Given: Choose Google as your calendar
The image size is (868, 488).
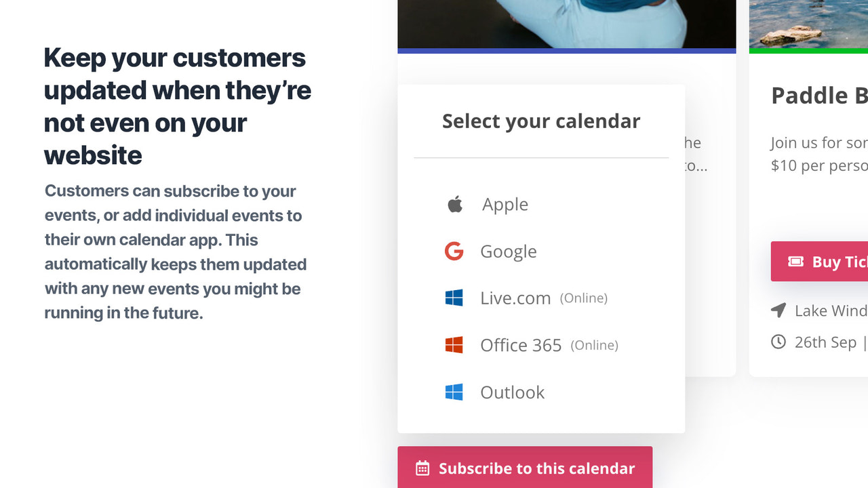Looking at the screenshot, I should [508, 251].
